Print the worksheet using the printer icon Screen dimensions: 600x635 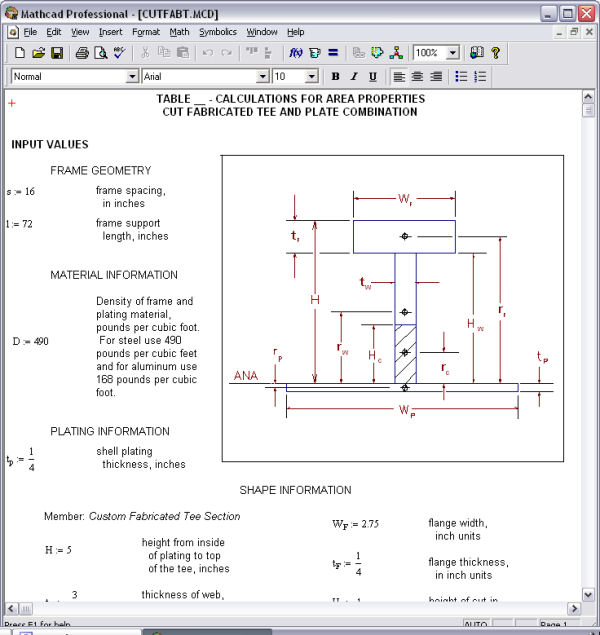coord(82,53)
